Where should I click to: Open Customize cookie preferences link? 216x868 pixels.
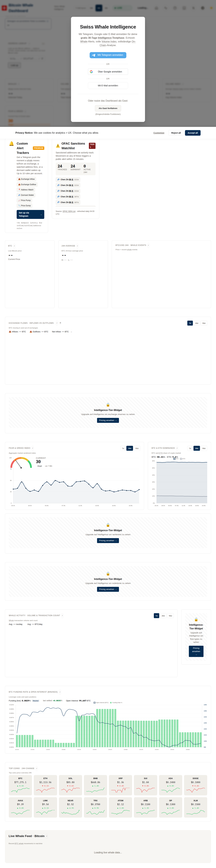(x=159, y=133)
